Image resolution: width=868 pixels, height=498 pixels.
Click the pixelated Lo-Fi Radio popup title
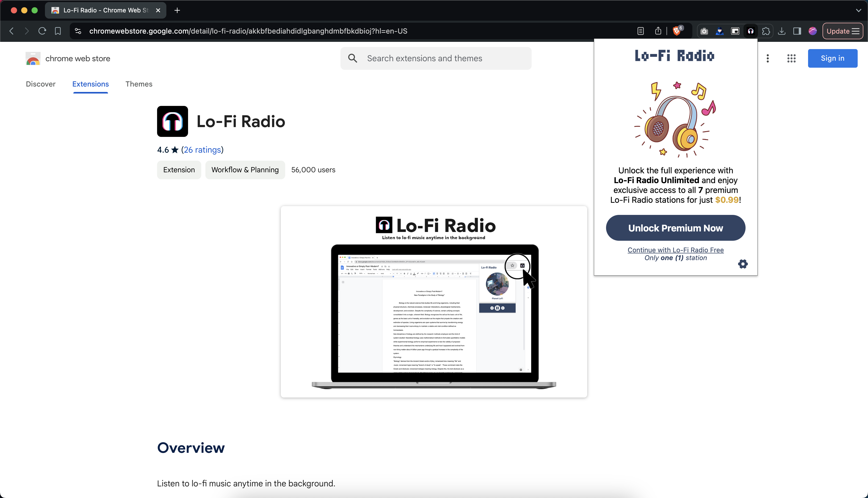(x=675, y=56)
